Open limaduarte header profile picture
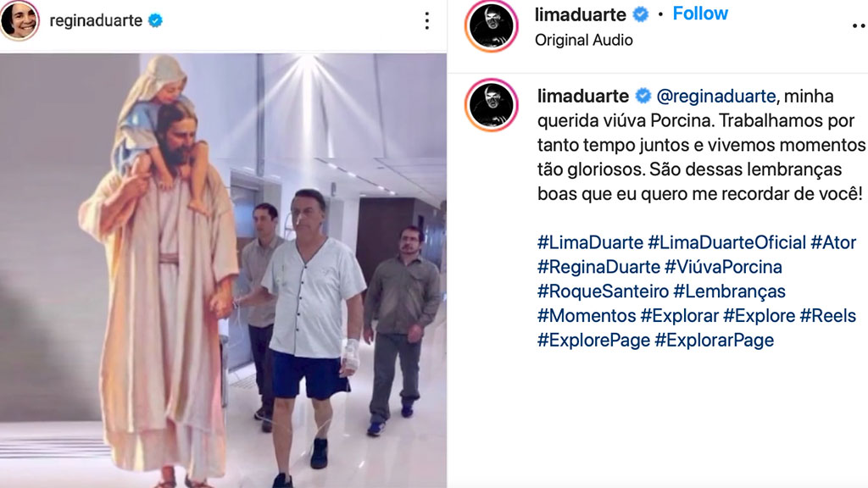Viewport: 868px width, 488px height. point(491,26)
